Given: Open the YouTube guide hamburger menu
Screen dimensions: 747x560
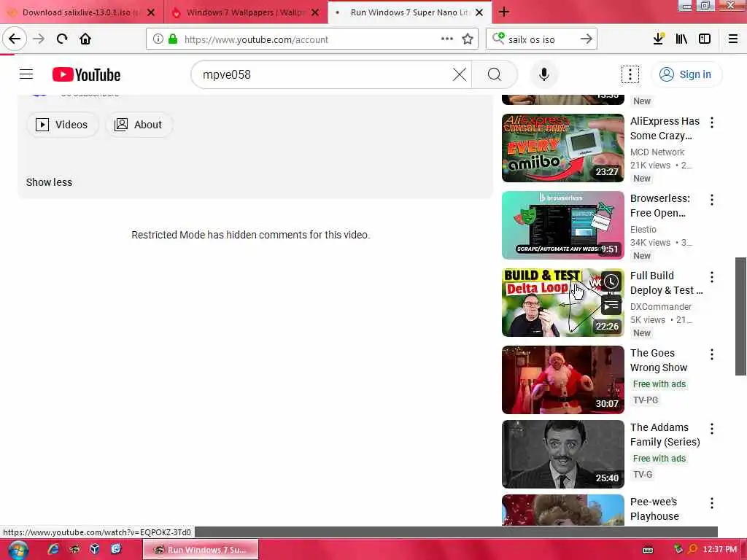Looking at the screenshot, I should (x=26, y=74).
